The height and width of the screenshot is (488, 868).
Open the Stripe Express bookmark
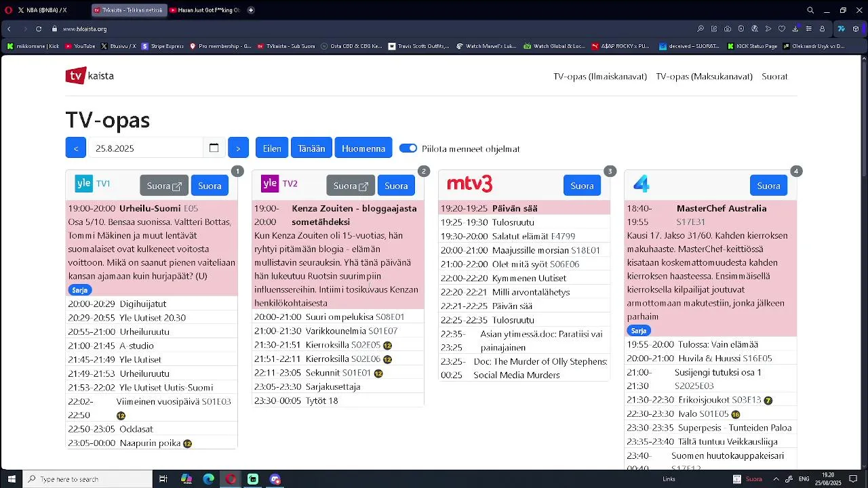coord(163,46)
